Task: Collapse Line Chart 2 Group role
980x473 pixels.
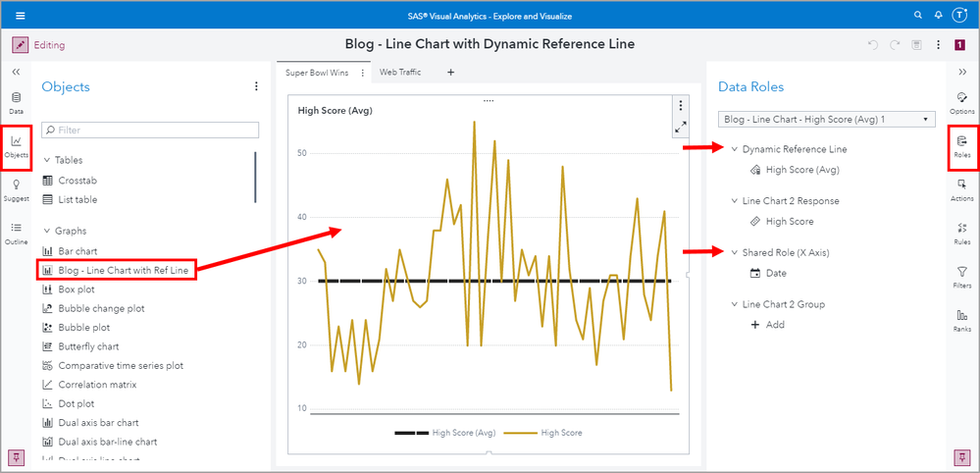Action: pyautogui.click(x=735, y=304)
